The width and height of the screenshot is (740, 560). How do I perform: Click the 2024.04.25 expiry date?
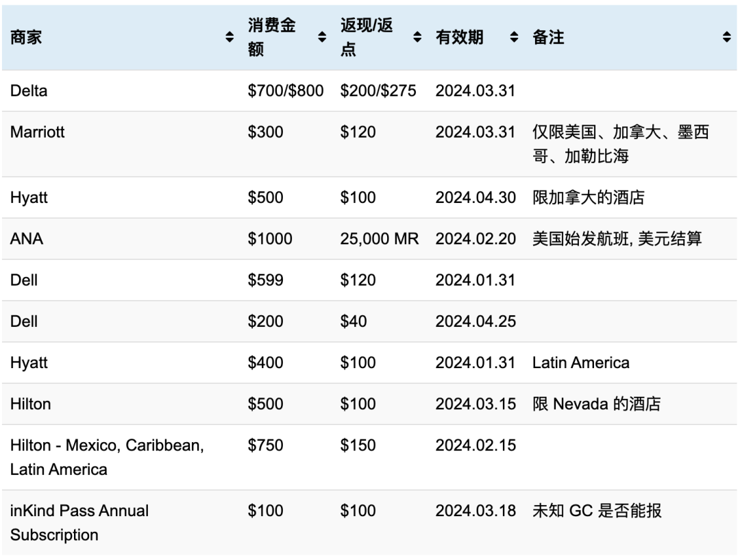click(476, 321)
